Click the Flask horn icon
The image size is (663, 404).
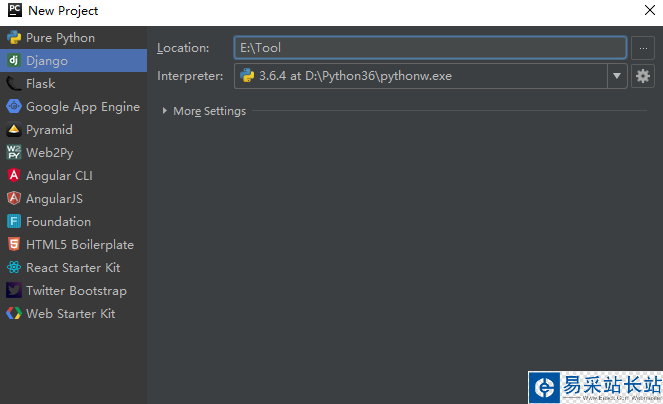coord(14,83)
